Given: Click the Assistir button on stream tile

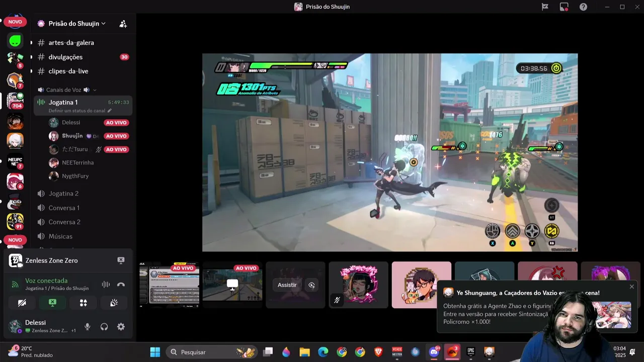Looking at the screenshot, I should click(x=287, y=285).
